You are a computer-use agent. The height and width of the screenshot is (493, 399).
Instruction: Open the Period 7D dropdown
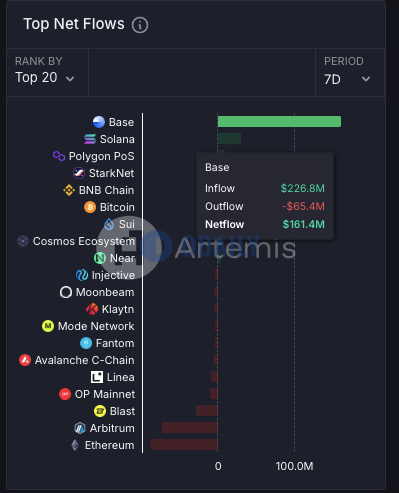tap(347, 79)
